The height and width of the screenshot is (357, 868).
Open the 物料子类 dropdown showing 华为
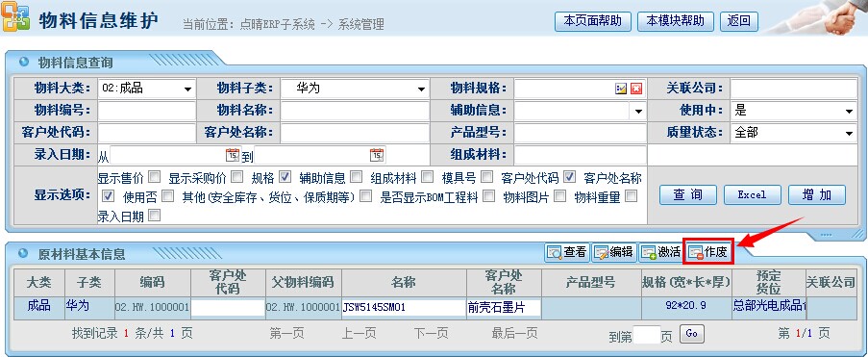[x=355, y=89]
